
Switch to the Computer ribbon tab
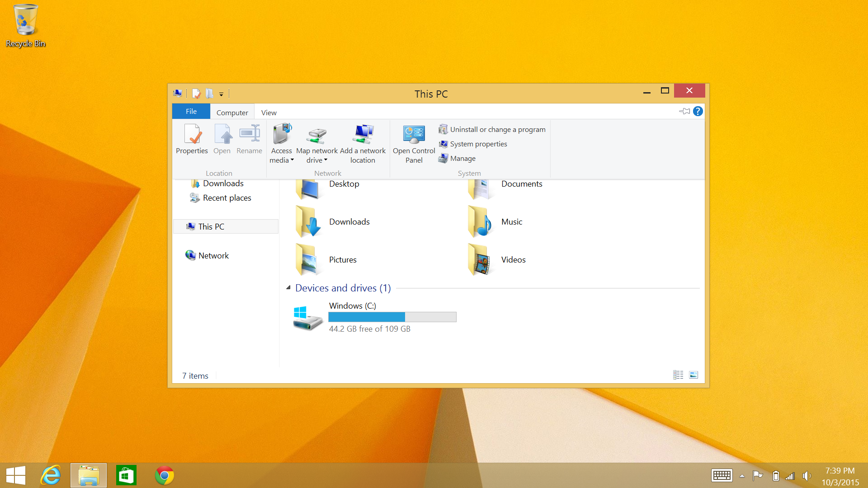(x=232, y=112)
